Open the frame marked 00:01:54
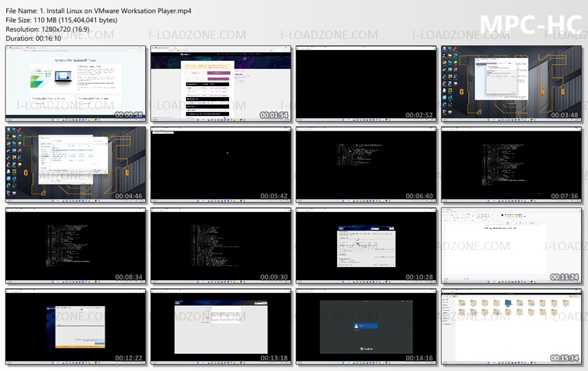 [x=221, y=84]
